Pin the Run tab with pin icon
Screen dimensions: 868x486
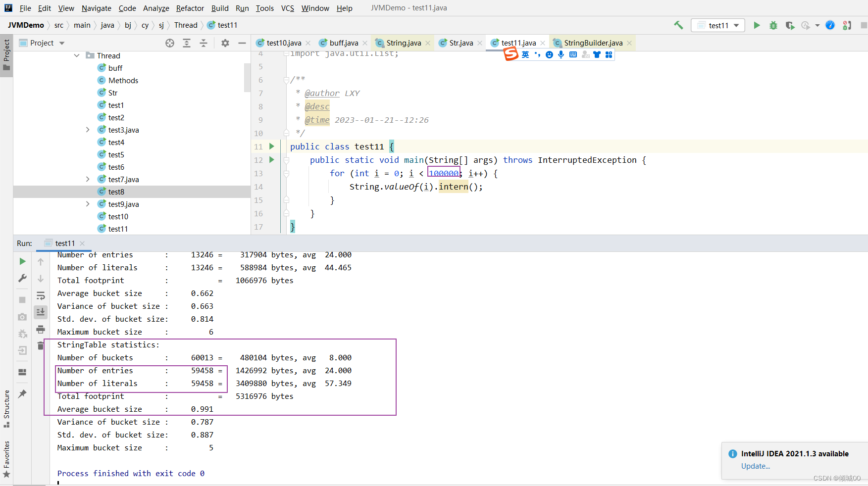22,394
